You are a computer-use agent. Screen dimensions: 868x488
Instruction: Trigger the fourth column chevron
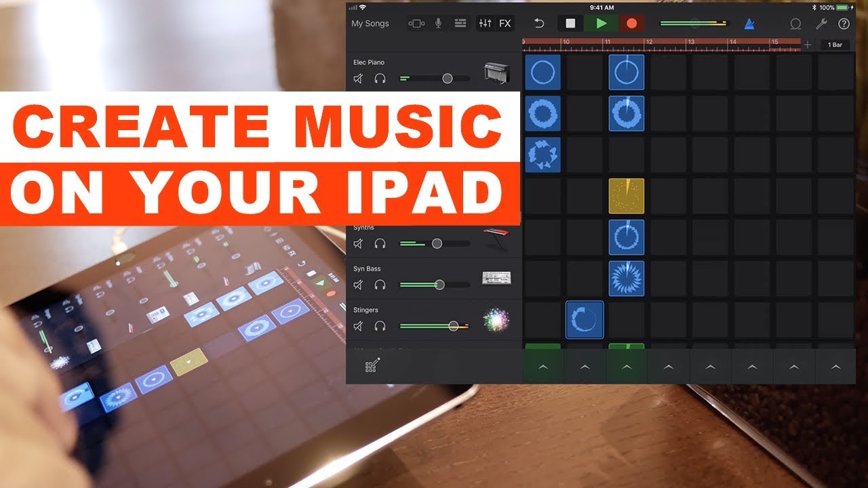(669, 367)
